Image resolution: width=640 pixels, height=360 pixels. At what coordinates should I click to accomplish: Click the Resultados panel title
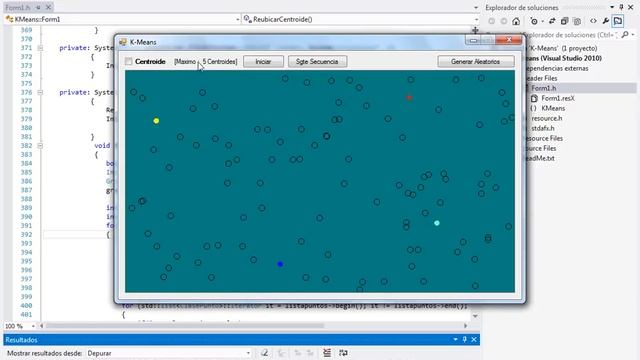(21, 340)
